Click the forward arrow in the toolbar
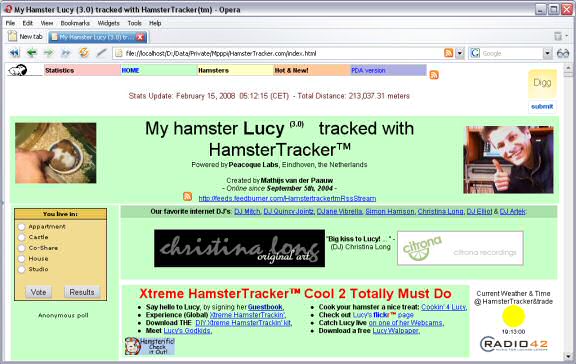 [48, 53]
